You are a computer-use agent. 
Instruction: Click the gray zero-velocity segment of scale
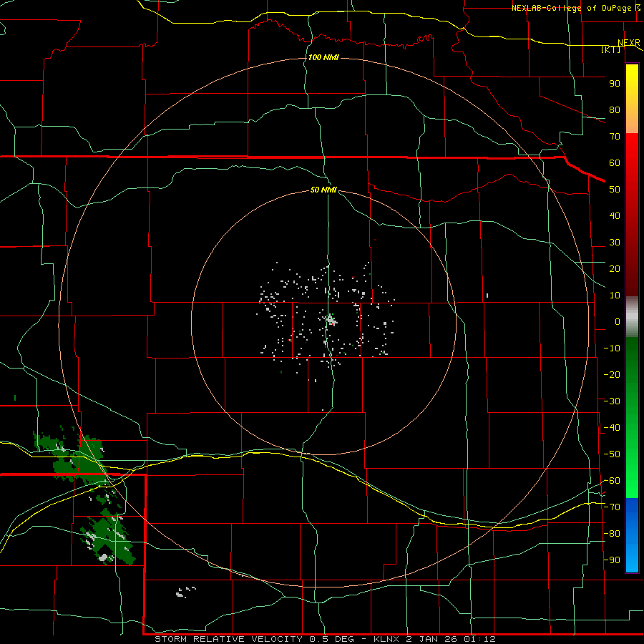click(632, 317)
